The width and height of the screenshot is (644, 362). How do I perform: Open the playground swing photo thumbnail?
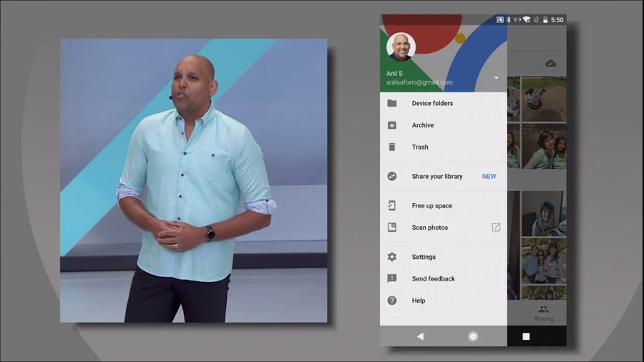click(x=545, y=99)
